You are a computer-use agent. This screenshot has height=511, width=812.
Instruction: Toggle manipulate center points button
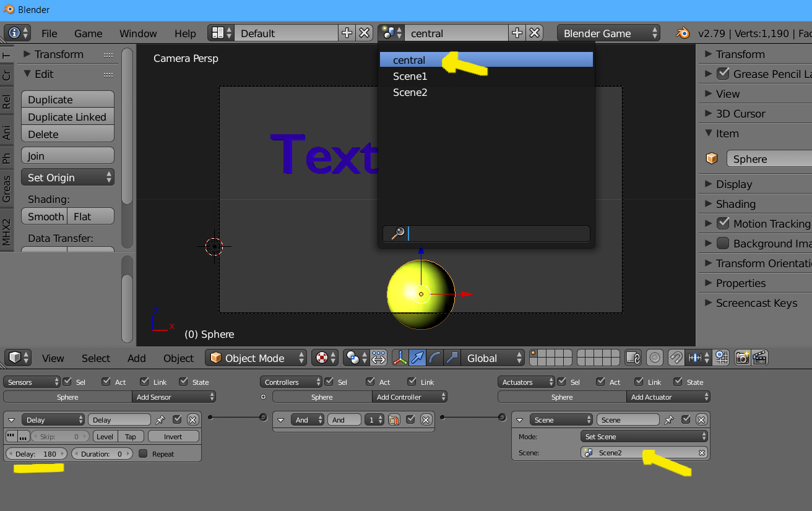[378, 358]
